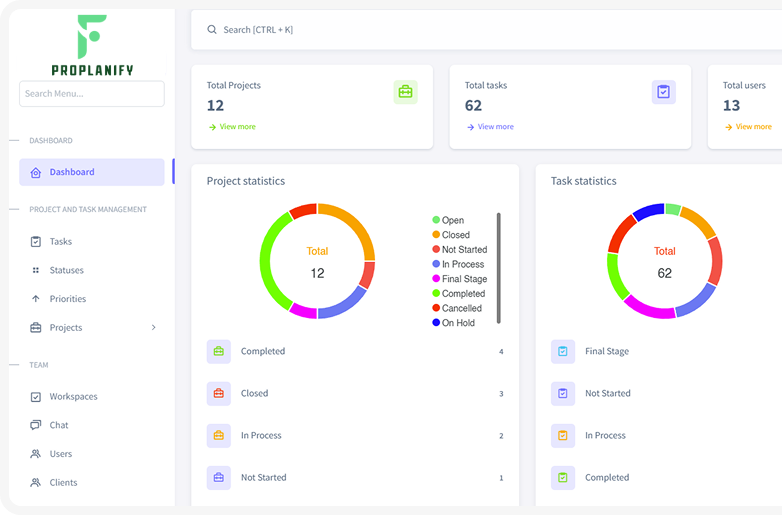This screenshot has height=515, width=782.
Task: Click the green briefcase icon beside Completed projects
Action: 218,352
